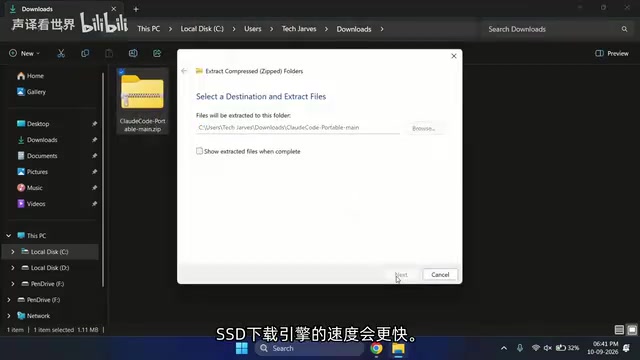Screen dimensions: 640x360
Task: Expand the Network tree node
Action: coord(9,316)
